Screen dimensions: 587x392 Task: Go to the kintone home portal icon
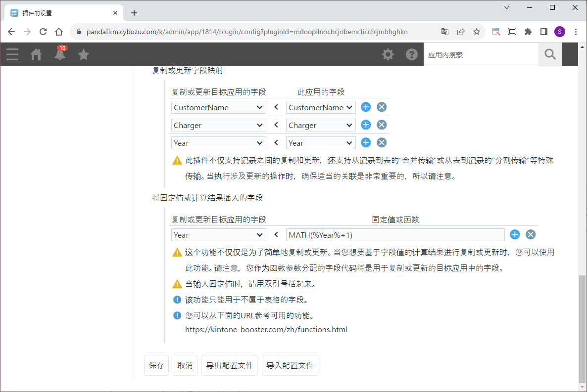pos(36,54)
